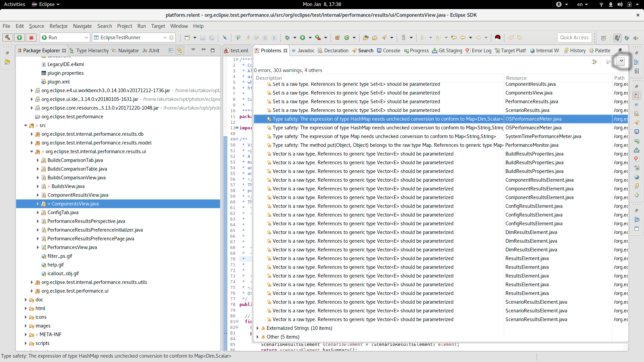Viewport: 644px width, 362px height.
Task: Click the red Stop launch button
Action: [32, 38]
